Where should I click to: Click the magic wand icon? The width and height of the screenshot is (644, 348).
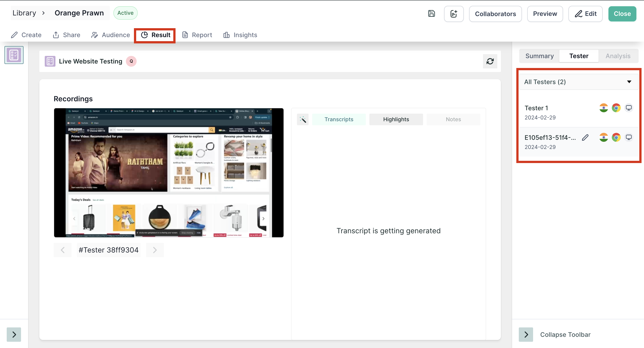[303, 119]
